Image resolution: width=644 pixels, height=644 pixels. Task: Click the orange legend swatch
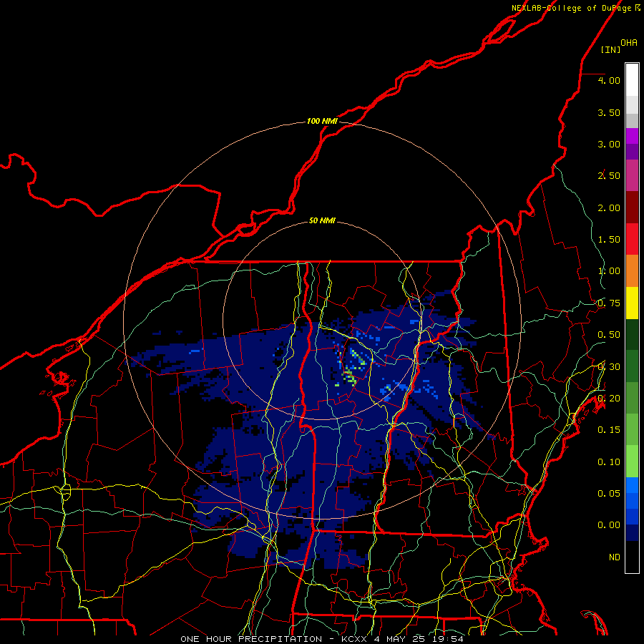tap(632, 270)
